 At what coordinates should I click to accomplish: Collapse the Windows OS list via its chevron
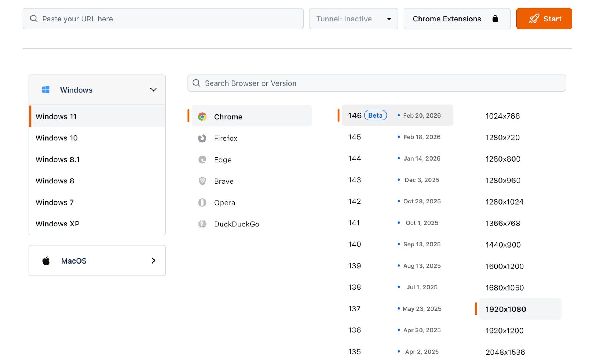[x=153, y=89]
